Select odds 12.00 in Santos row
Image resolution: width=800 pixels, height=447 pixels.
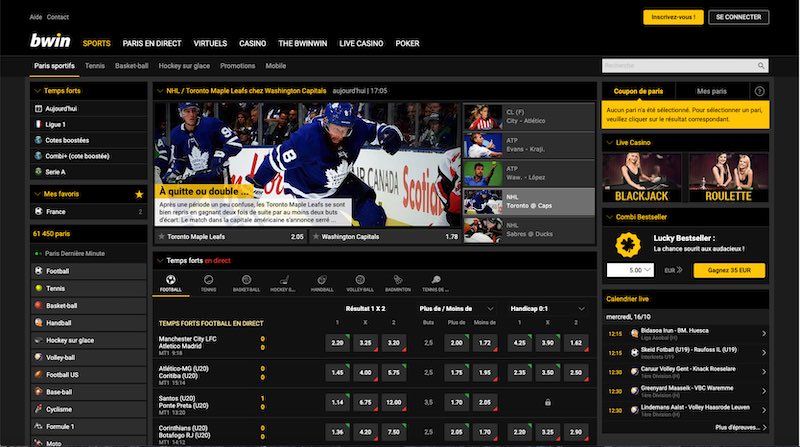(393, 402)
